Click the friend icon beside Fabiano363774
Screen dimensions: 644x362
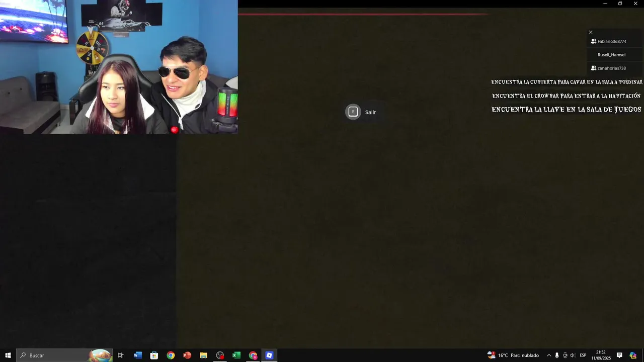click(594, 42)
